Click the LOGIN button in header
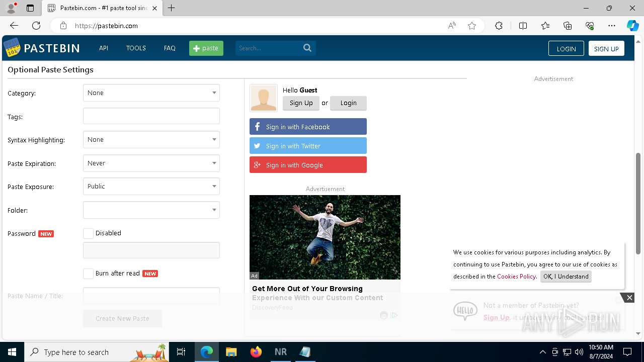The image size is (644, 362). click(x=566, y=48)
